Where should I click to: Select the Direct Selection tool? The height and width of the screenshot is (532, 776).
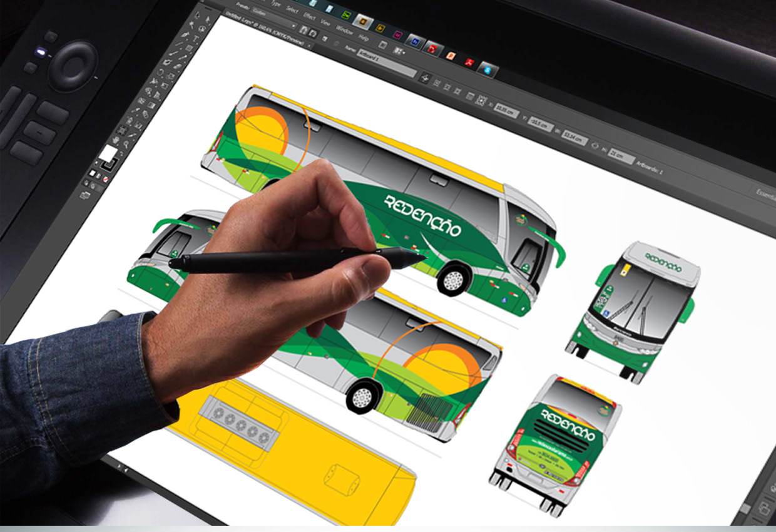pos(208,20)
